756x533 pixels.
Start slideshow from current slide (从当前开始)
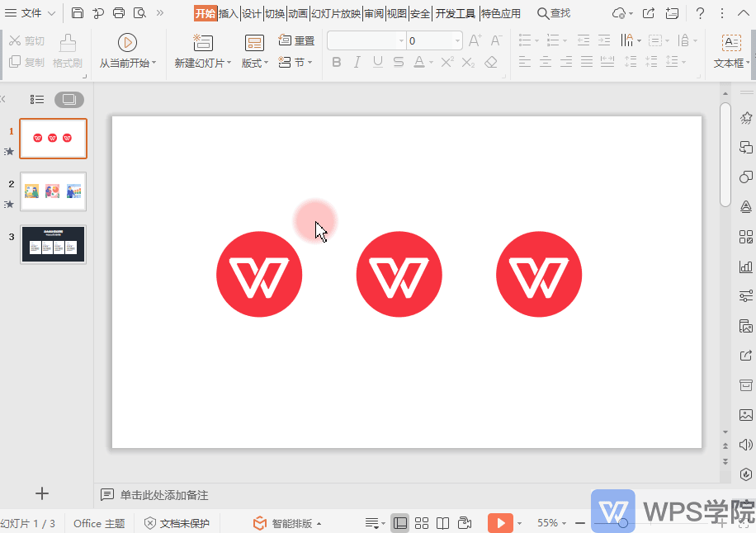click(x=128, y=51)
